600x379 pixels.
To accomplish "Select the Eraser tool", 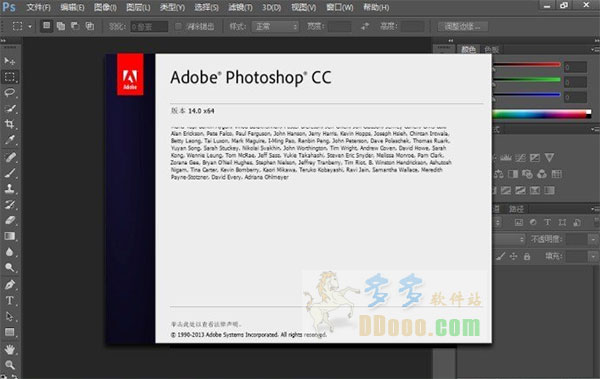I will [x=10, y=220].
